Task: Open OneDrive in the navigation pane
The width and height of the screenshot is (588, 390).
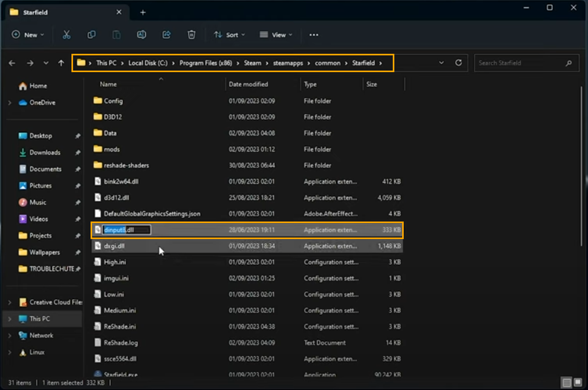Action: point(37,103)
